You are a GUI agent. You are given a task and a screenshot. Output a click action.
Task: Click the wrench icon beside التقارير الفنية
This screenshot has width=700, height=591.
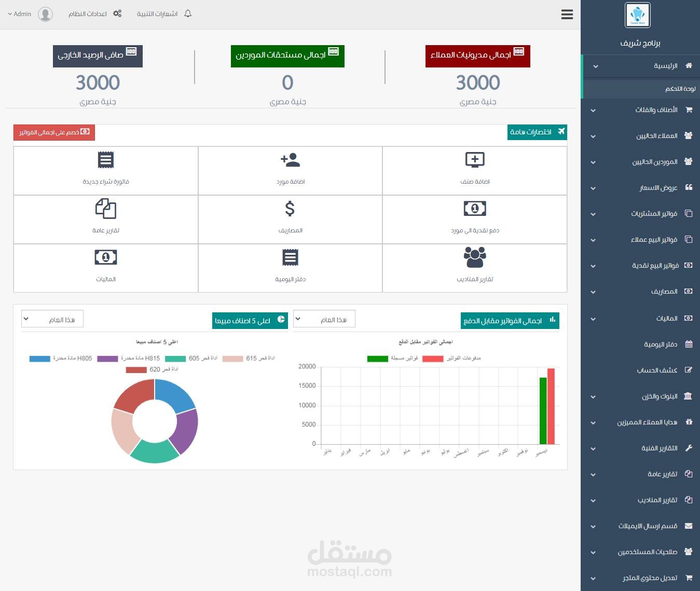coord(689,448)
